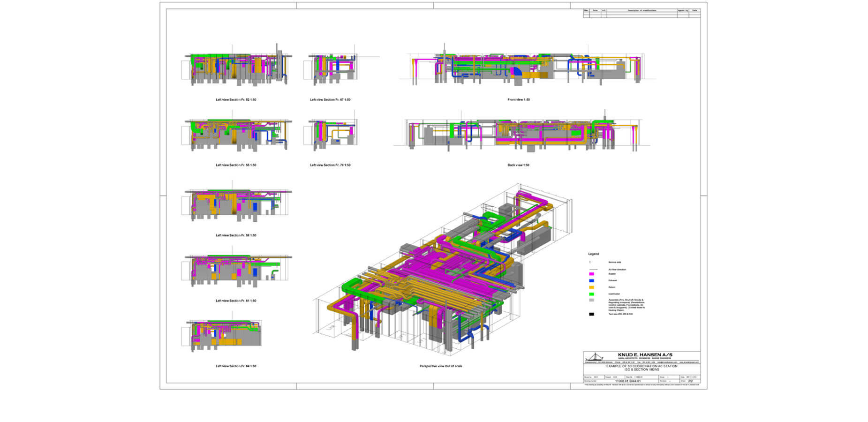
Task: Click the 'Left view Section Fr. 52 1:50' caption
Action: 236,100
